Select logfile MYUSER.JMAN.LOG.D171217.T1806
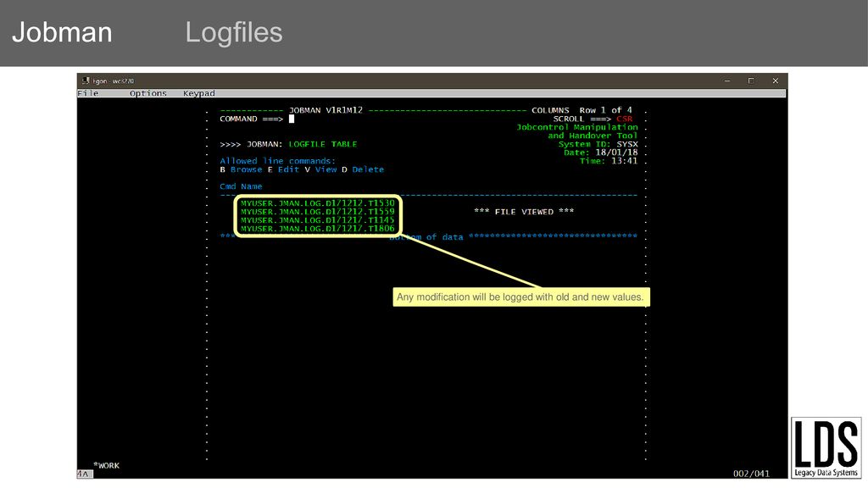The image size is (868, 488). coord(317,229)
